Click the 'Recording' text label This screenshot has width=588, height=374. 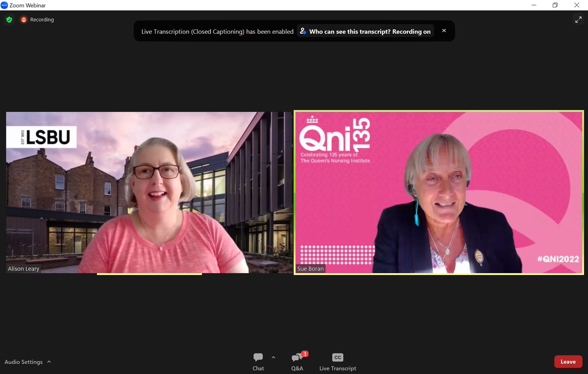click(42, 20)
